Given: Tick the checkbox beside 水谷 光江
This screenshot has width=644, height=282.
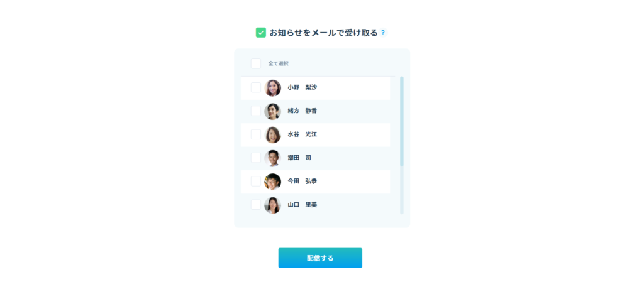Looking at the screenshot, I should [256, 134].
